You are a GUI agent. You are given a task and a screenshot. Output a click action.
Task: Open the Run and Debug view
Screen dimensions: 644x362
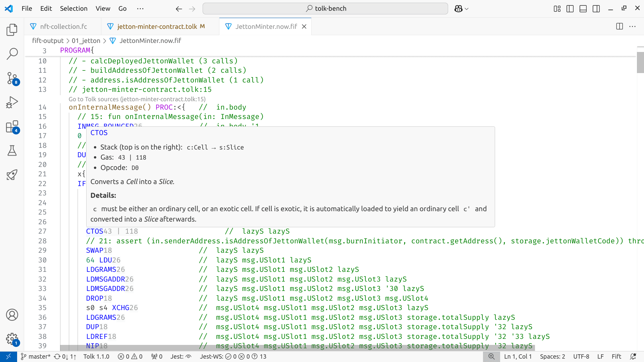pyautogui.click(x=12, y=102)
